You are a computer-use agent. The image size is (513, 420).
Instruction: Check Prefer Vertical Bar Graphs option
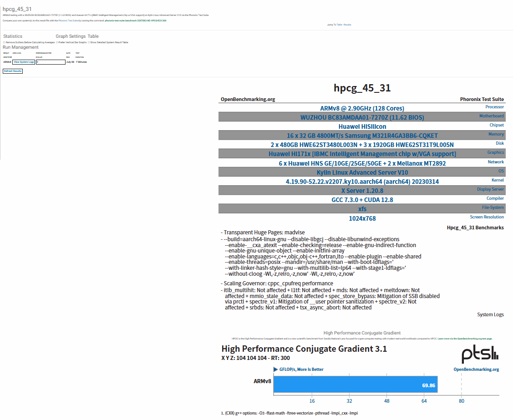click(56, 42)
